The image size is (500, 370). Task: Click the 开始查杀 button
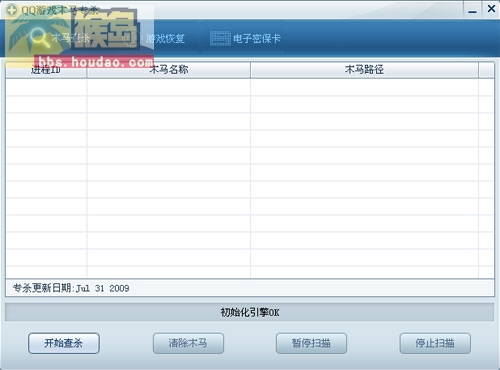click(64, 343)
